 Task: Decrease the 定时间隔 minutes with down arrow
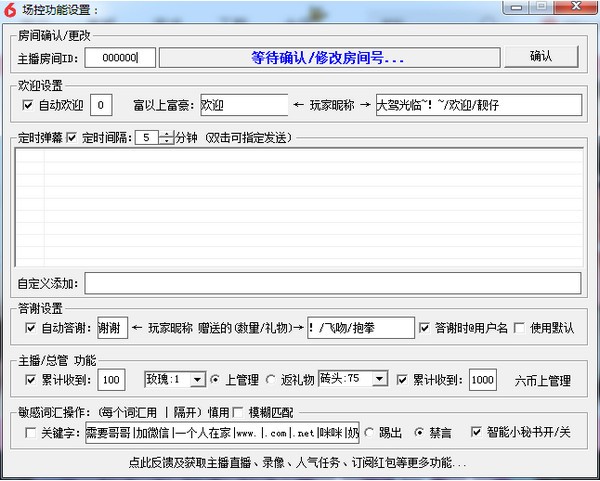point(166,140)
